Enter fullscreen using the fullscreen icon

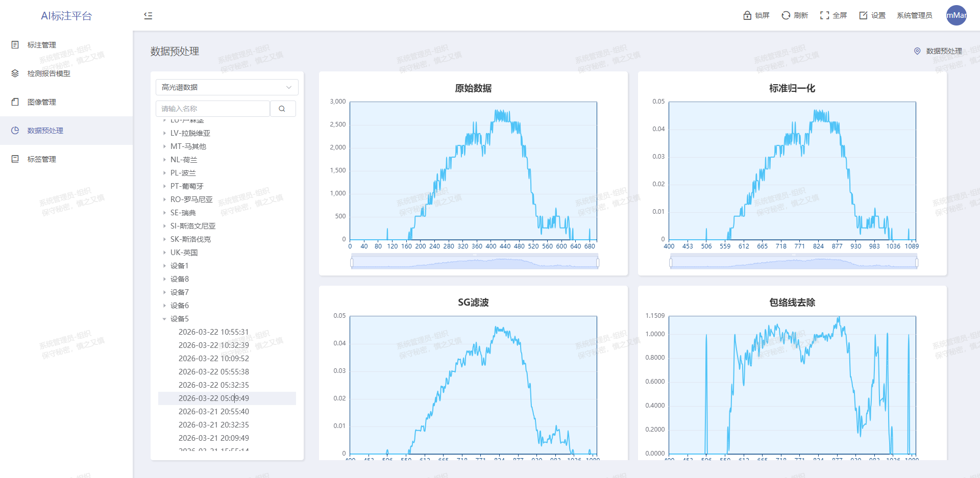click(x=824, y=16)
